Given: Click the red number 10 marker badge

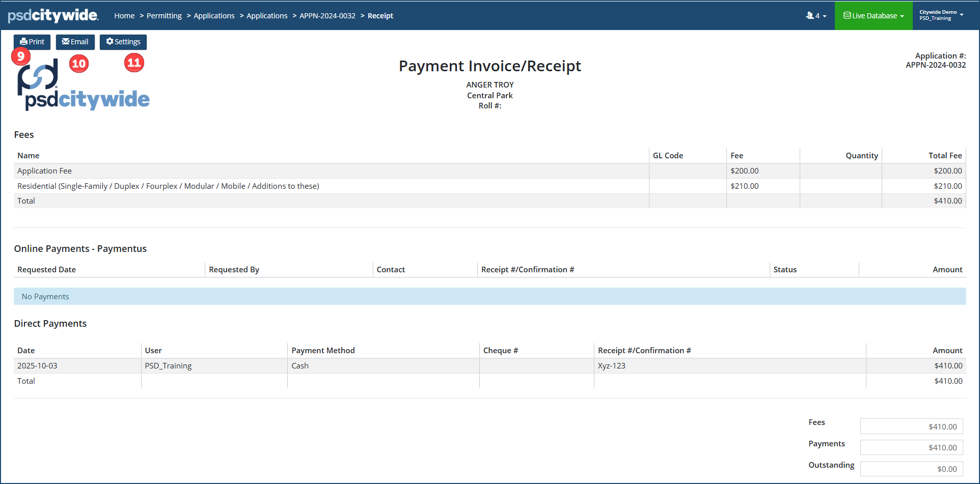Looking at the screenshot, I should click(79, 64).
